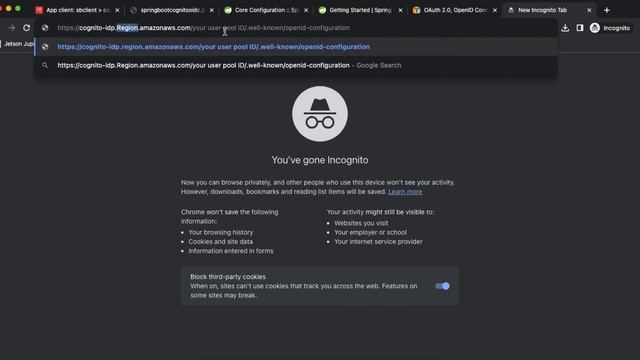Close the Core Configuration tab

[x=306, y=10]
